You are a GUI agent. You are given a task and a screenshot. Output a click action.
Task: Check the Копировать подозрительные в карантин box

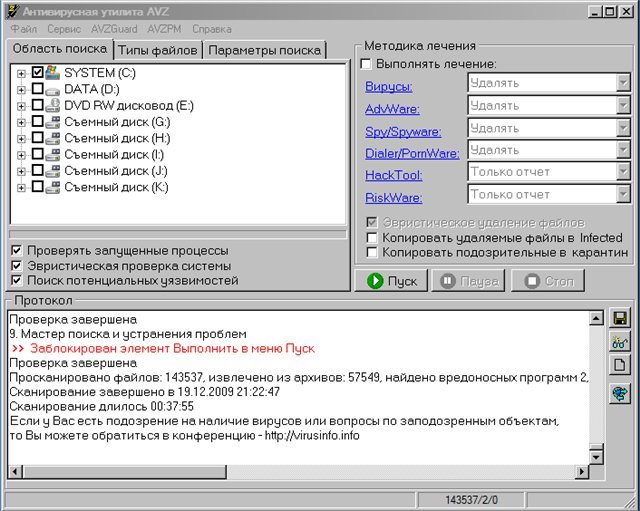point(372,252)
